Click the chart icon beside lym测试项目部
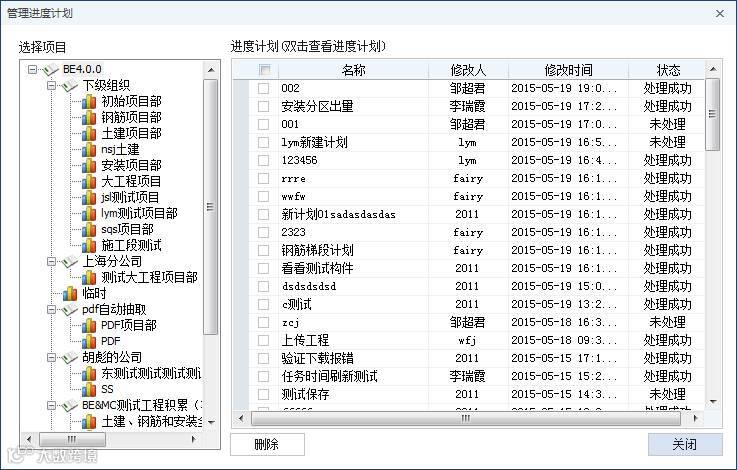Image resolution: width=737 pixels, height=470 pixels. (x=89, y=213)
